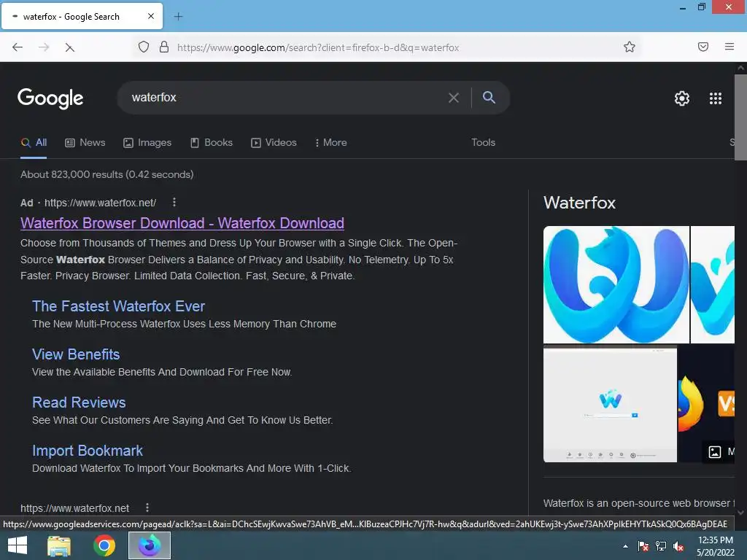Open The Fastest Waterfox Ever link
Viewport: 747px width, 560px height.
click(x=119, y=306)
